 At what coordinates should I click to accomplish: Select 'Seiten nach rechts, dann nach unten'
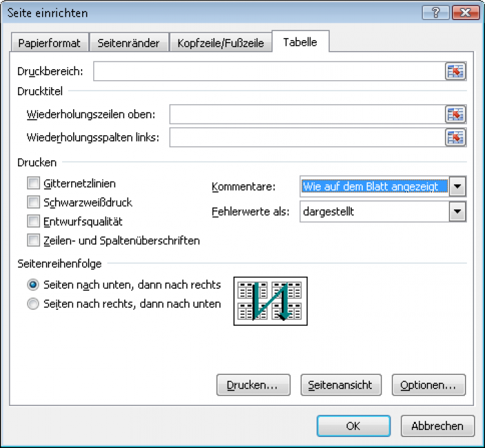click(34, 304)
